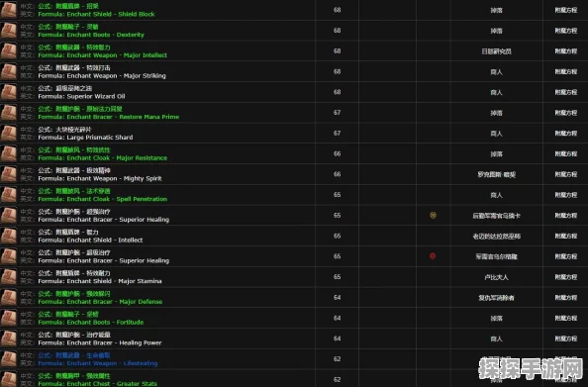
Task: Click the icon for Enchant Boots - Fortitude
Action: pos(9,318)
